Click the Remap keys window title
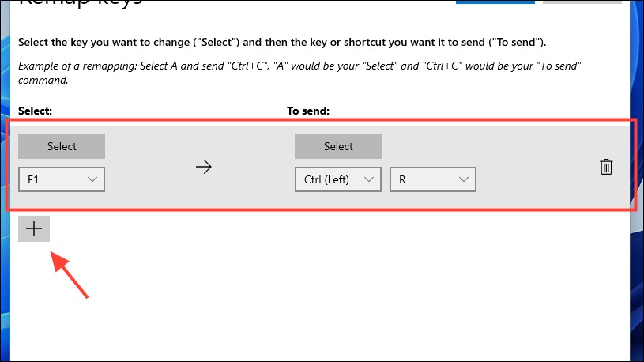 tap(81, 2)
